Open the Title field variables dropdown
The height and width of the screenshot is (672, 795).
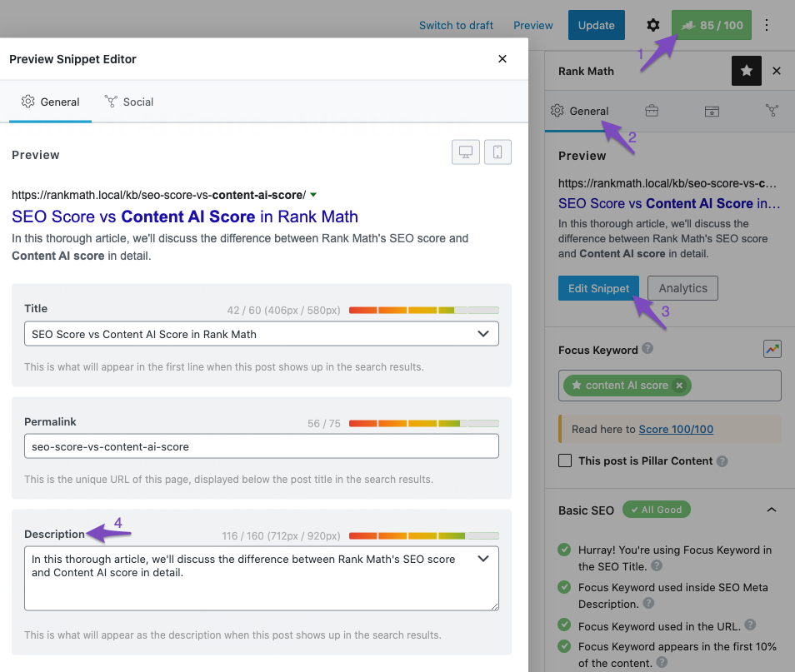tap(483, 334)
